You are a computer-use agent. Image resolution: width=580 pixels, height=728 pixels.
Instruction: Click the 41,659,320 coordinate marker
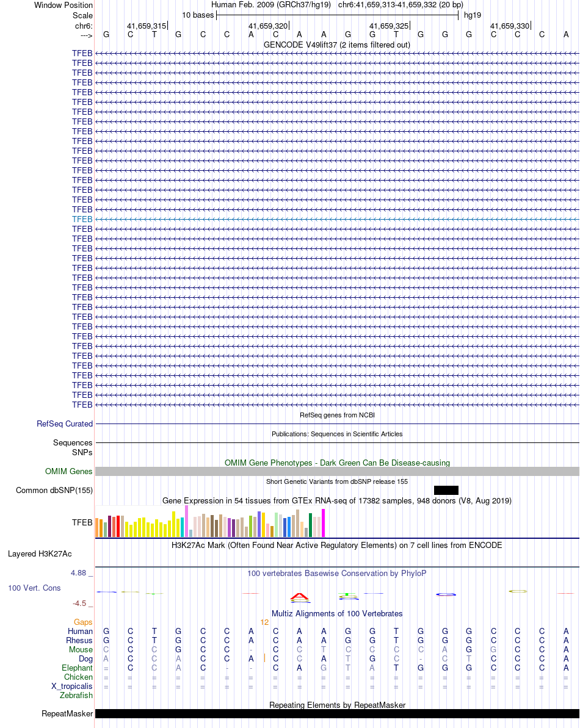coord(268,26)
